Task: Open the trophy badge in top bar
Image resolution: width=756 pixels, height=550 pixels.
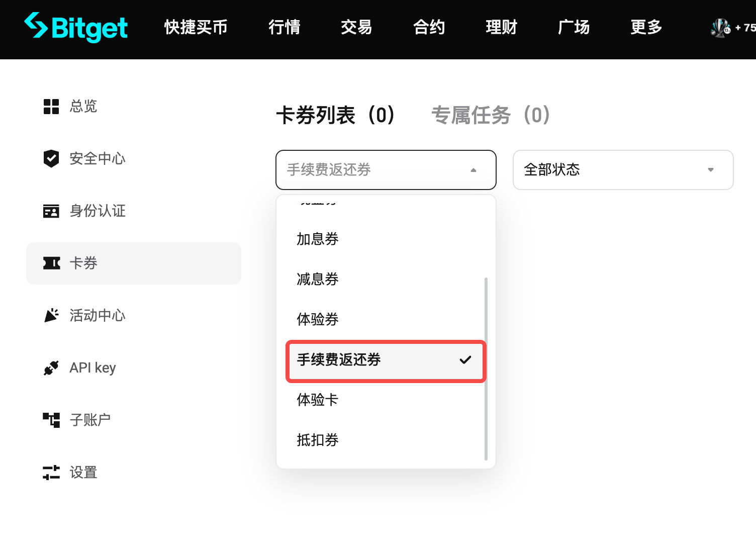Action: (720, 29)
